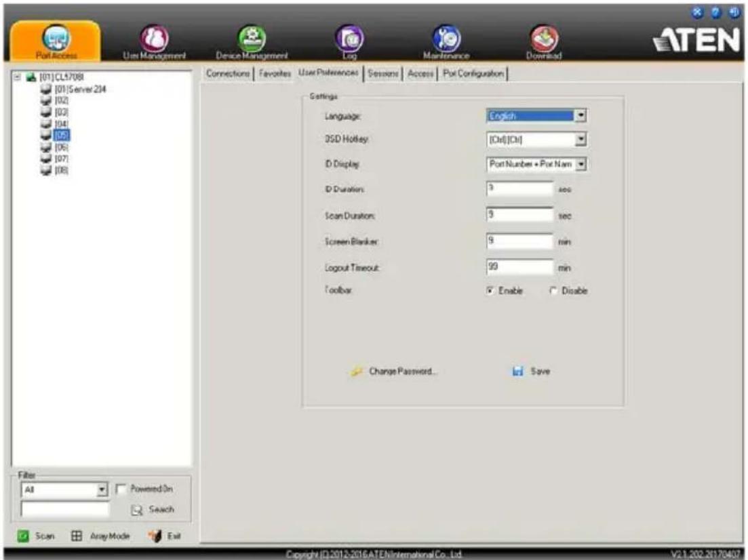Select the Toolbar Enable radio button
Image resolution: width=748 pixels, height=560 pixels.
tap(490, 290)
